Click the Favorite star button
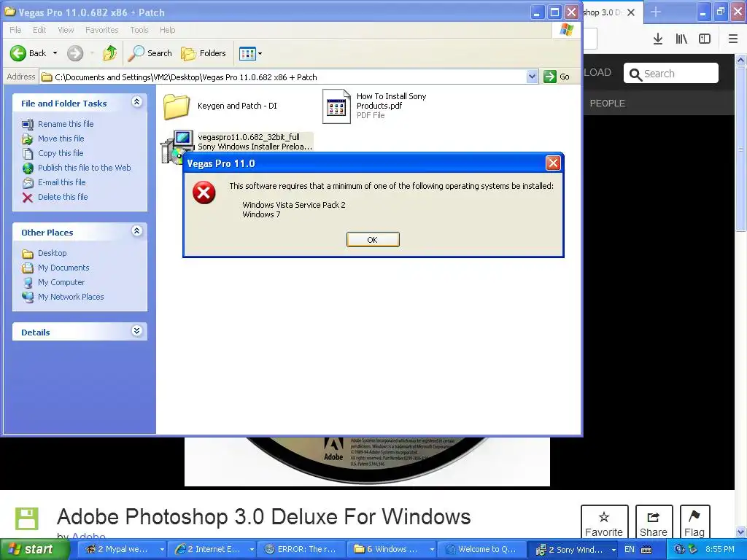Viewport: 747px width, 560px height. click(x=604, y=522)
